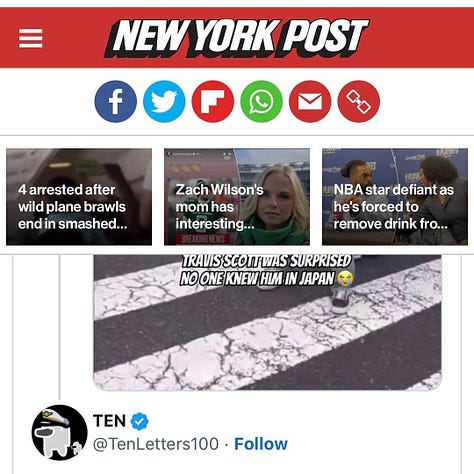Follow the TEN account
Screen dimensions: 474x474
click(261, 444)
